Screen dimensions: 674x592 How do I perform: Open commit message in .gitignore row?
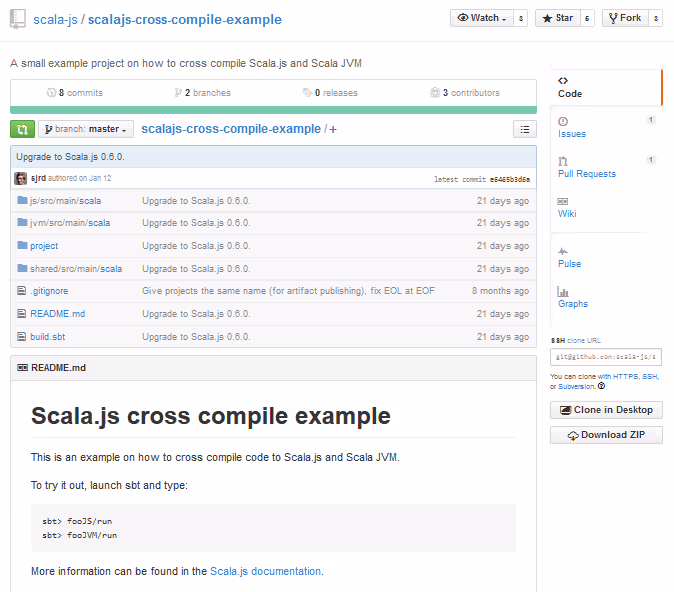tap(288, 291)
